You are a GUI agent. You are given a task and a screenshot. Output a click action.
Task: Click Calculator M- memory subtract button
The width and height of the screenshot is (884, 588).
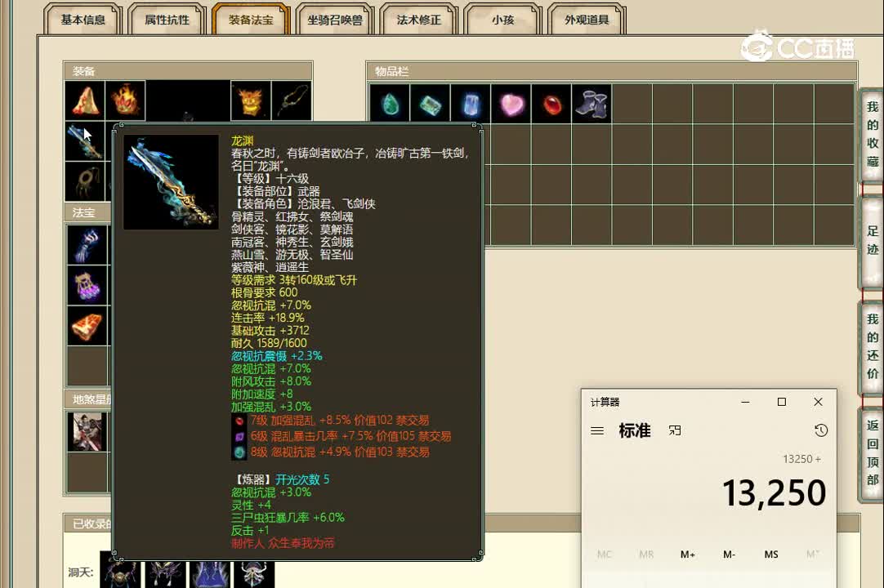tap(729, 555)
